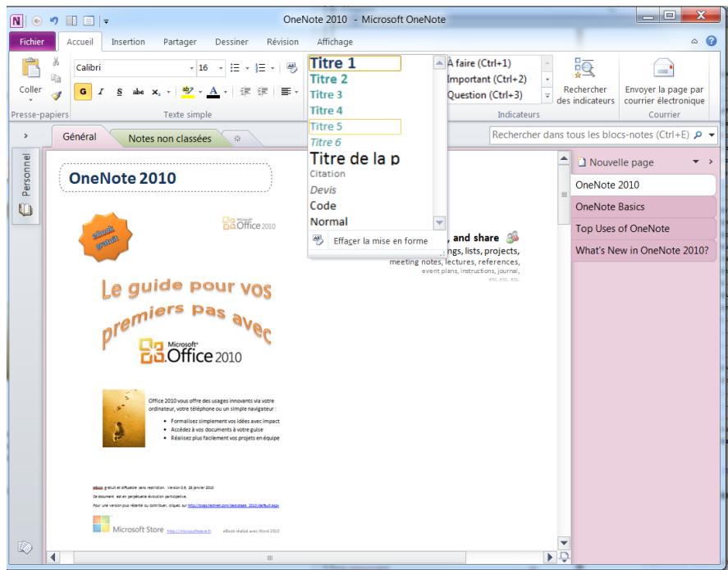Screen dimensions: 728x570
Task: Switch to the Insertion tab
Action: (128, 42)
